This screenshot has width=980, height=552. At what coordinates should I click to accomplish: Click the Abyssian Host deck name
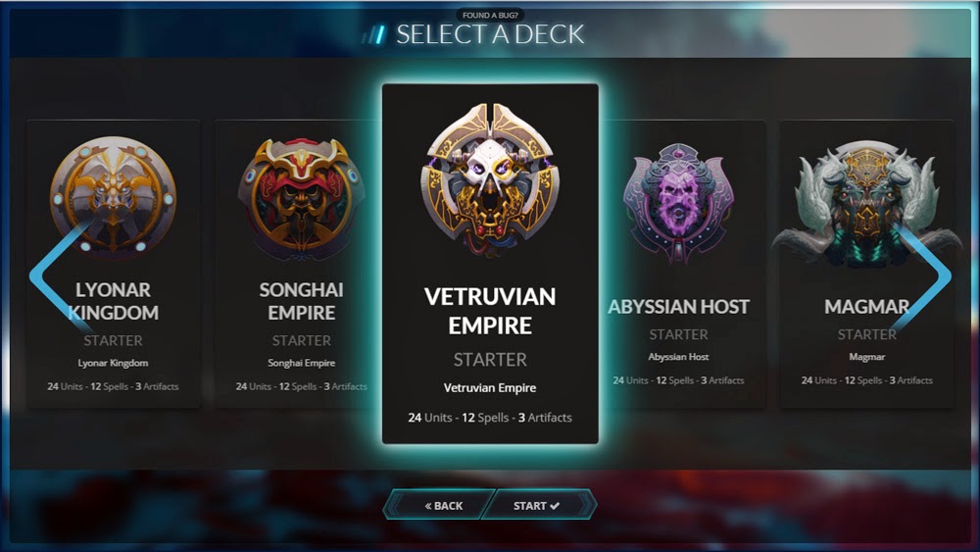click(x=679, y=307)
